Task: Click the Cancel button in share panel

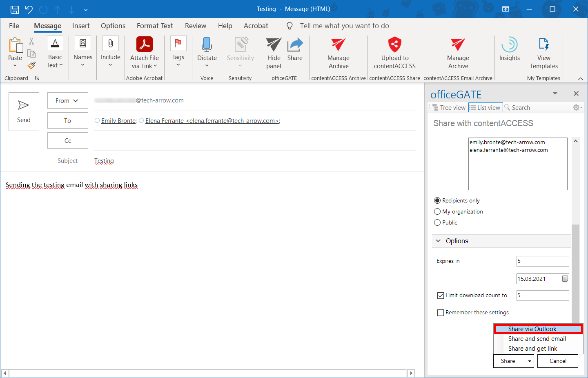Action: 558,361
